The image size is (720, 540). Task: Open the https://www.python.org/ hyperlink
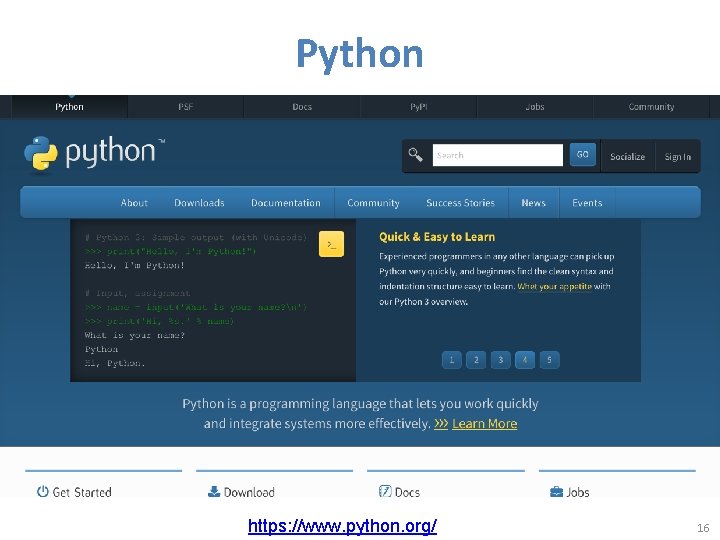[x=342, y=526]
